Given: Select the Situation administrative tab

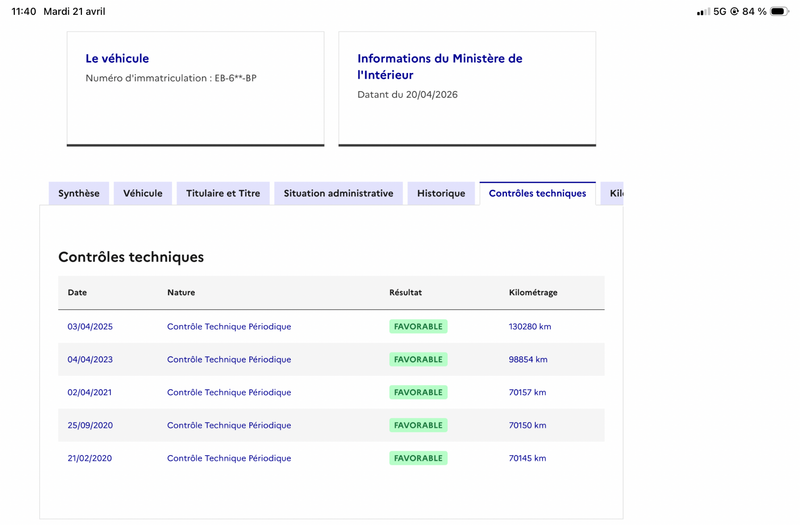Looking at the screenshot, I should tap(338, 193).
